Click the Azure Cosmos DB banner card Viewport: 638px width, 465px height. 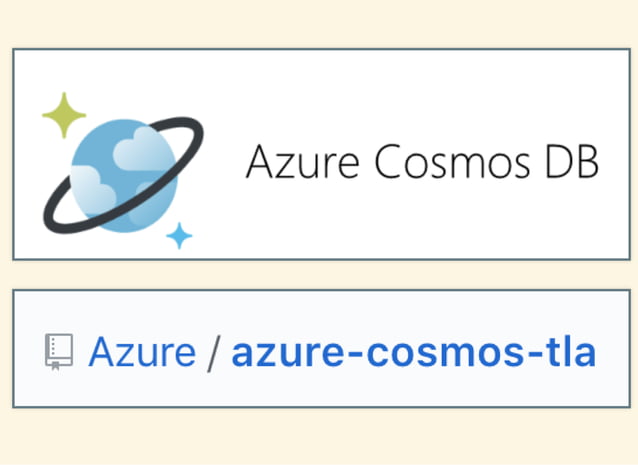coord(321,154)
